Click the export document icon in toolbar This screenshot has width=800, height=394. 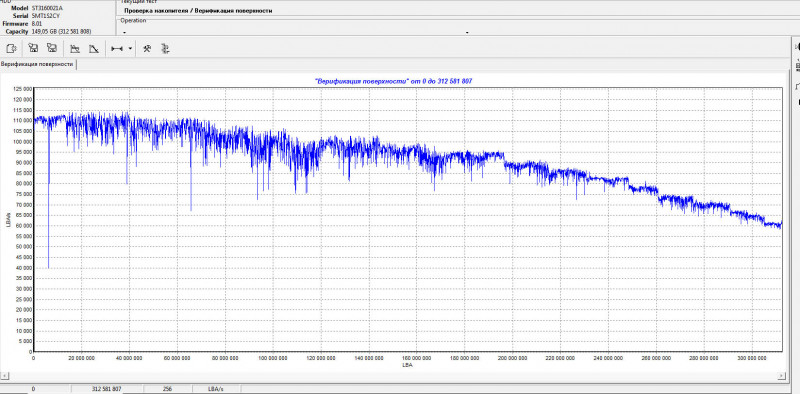coord(11,48)
